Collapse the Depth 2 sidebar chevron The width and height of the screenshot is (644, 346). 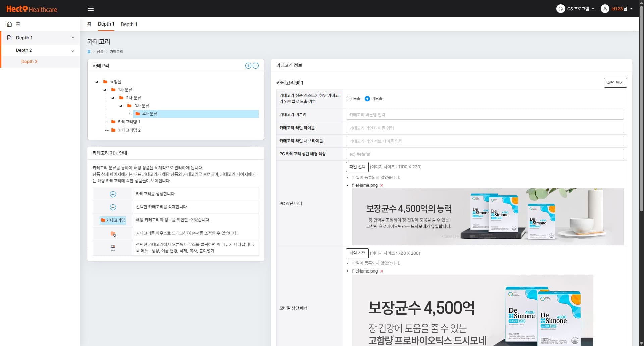point(73,51)
